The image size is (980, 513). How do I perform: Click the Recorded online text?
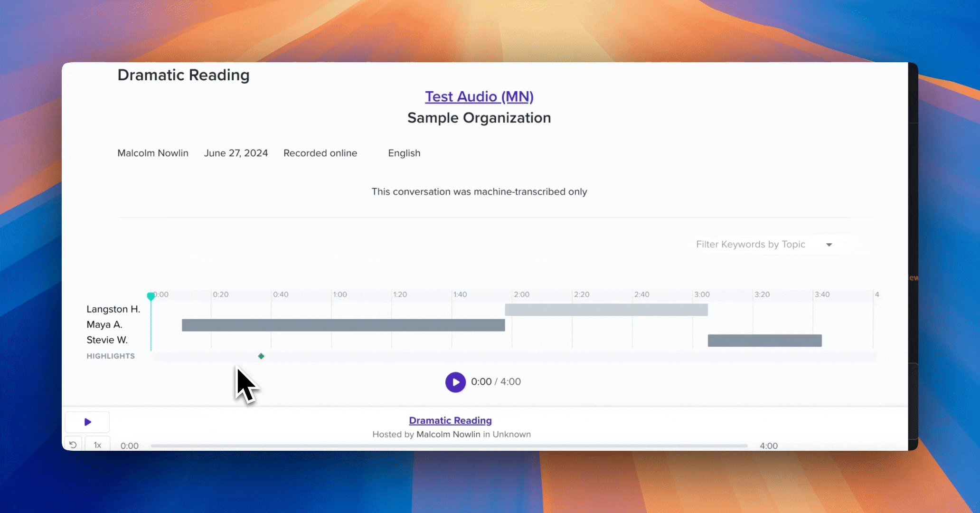(x=320, y=153)
